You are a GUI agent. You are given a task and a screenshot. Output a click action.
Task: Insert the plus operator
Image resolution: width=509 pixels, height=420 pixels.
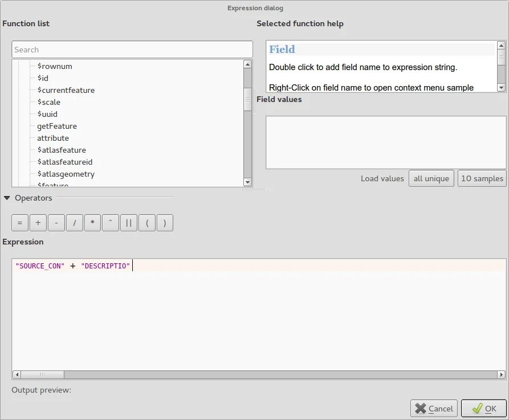pos(38,223)
